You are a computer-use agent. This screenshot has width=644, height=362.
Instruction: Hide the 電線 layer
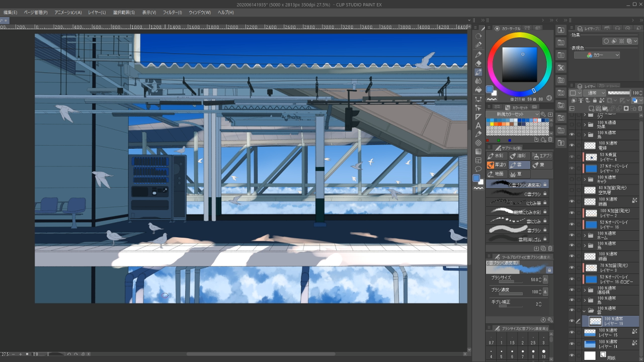572,146
